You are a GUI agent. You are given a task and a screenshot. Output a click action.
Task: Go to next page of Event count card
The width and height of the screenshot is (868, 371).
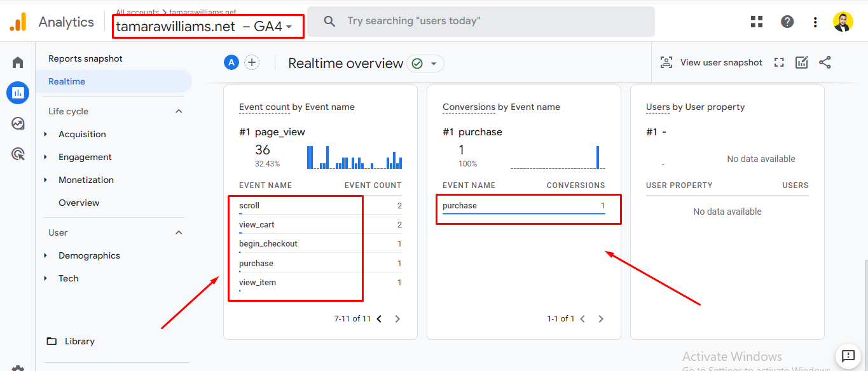397,319
